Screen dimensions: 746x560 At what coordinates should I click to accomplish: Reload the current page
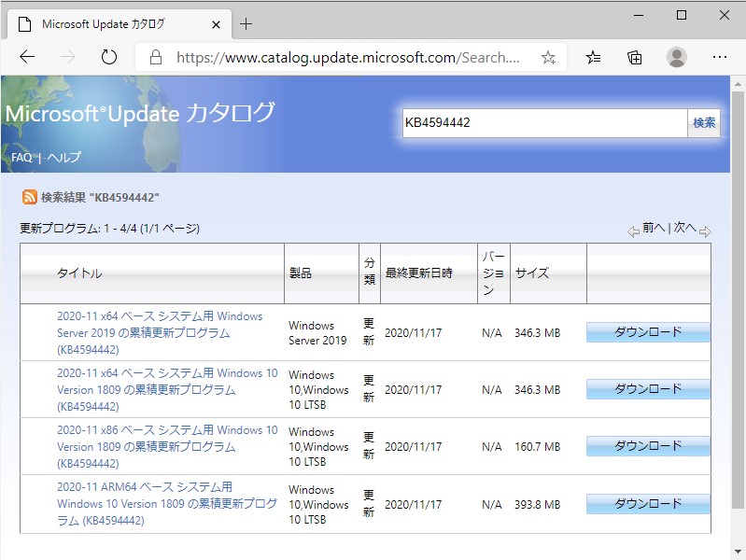pyautogui.click(x=109, y=57)
